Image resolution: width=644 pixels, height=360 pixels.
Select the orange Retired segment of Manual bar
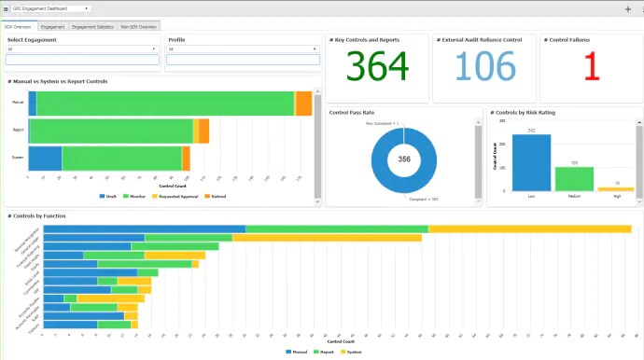tap(304, 104)
